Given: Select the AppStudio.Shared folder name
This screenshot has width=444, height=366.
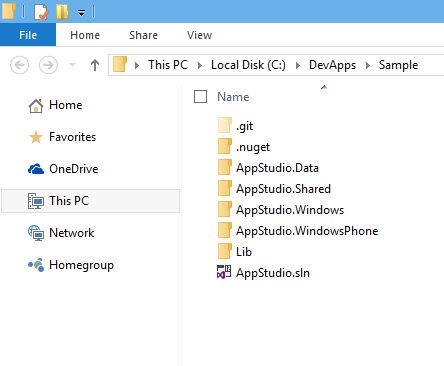Looking at the screenshot, I should (283, 189).
